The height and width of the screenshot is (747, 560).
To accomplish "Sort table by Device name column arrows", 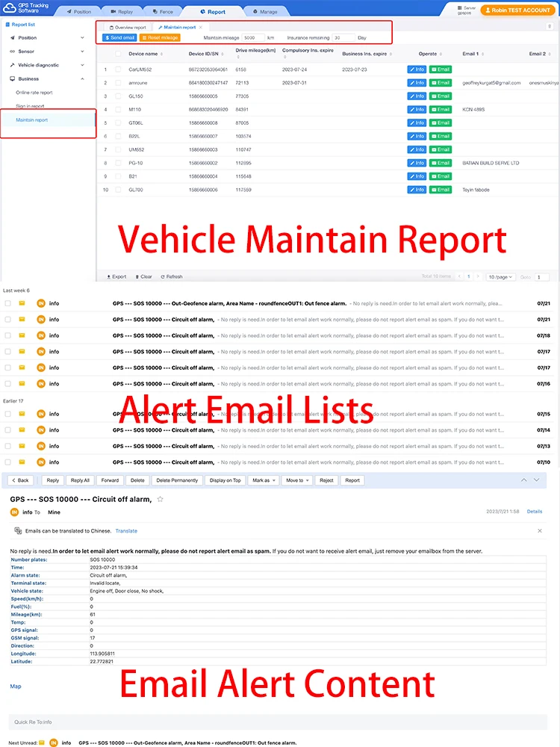I will pos(161,54).
